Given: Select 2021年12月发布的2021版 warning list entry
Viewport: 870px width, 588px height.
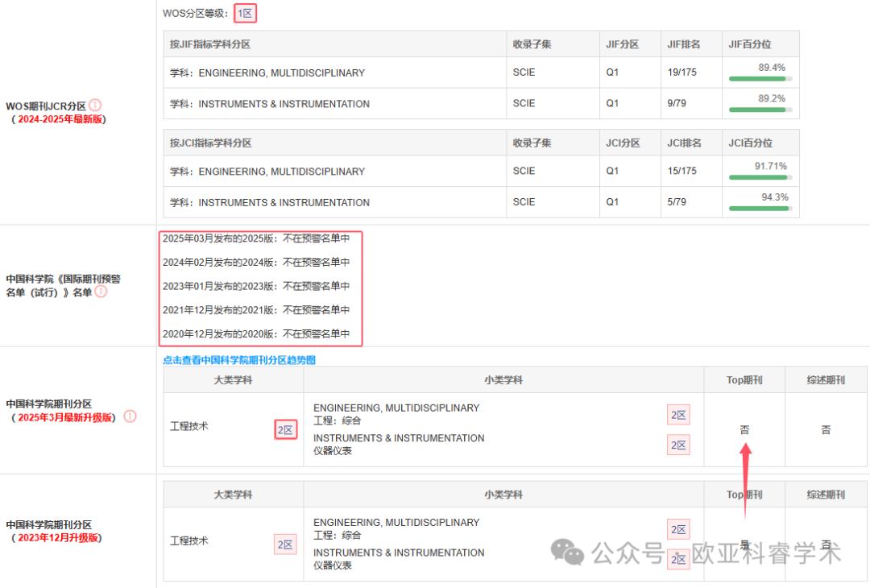Looking at the screenshot, I should pyautogui.click(x=256, y=310).
